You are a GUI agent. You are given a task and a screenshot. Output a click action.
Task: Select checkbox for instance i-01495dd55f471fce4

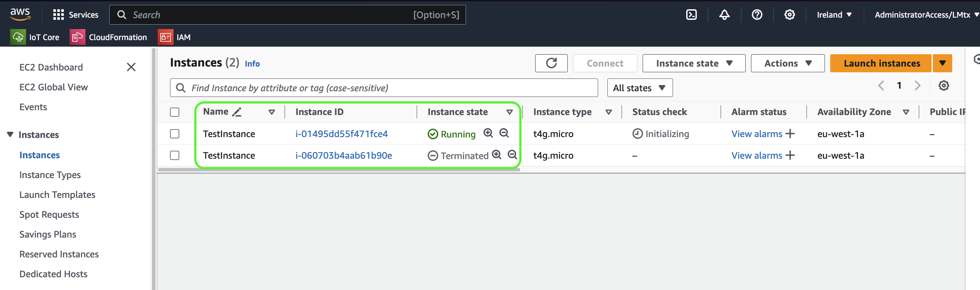(x=175, y=134)
